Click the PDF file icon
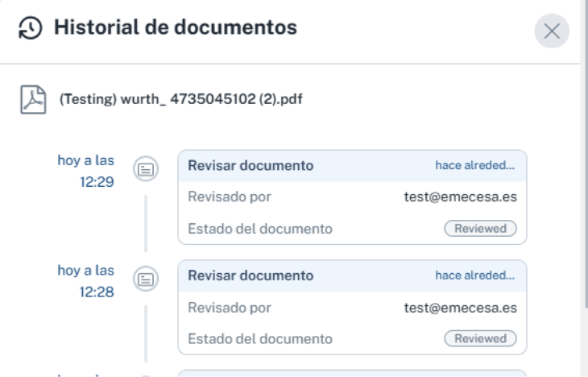 pyautogui.click(x=29, y=101)
